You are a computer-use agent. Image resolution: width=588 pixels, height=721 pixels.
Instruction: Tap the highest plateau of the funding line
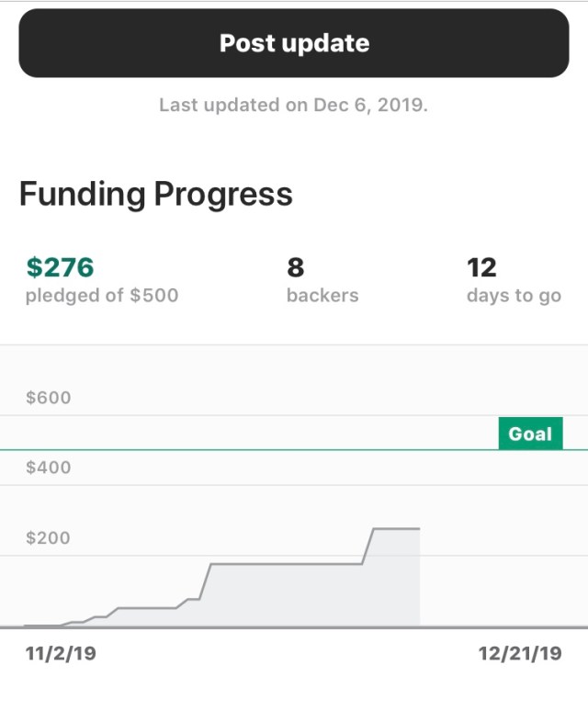[397, 529]
